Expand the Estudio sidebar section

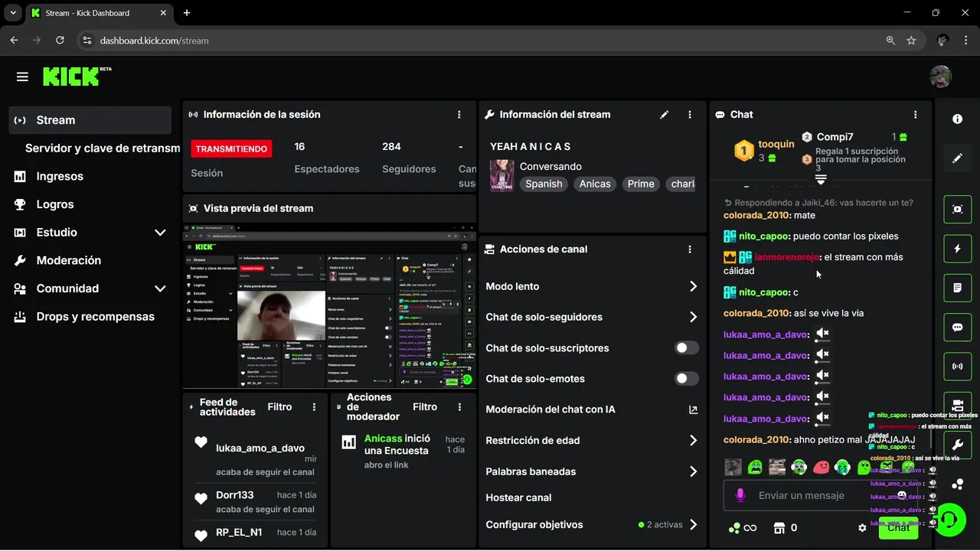pos(160,233)
